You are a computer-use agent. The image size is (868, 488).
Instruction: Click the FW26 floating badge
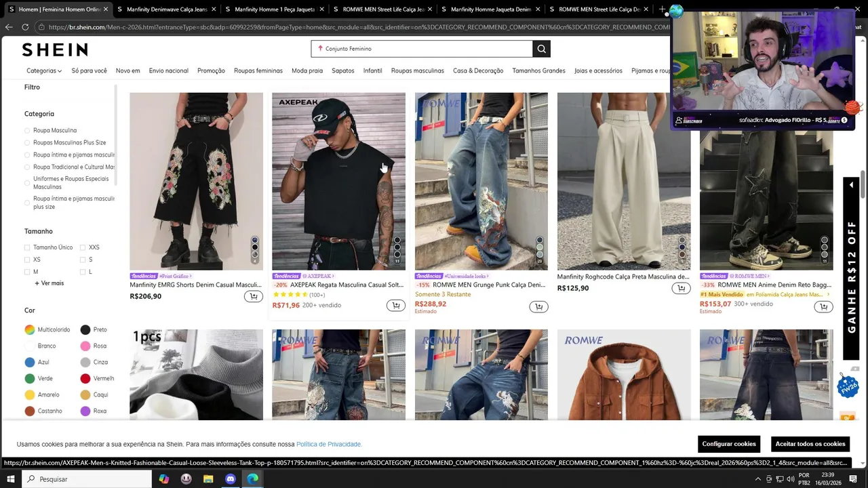click(x=848, y=386)
